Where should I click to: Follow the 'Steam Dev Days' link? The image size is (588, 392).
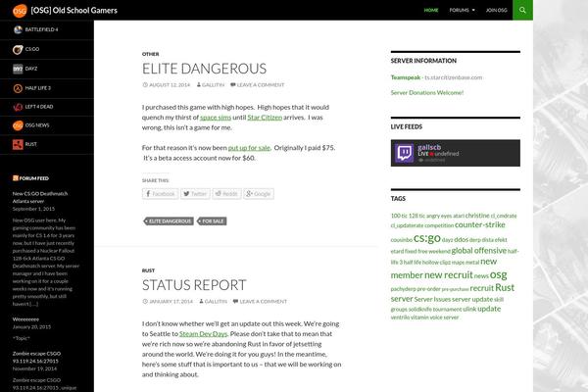[203, 334]
